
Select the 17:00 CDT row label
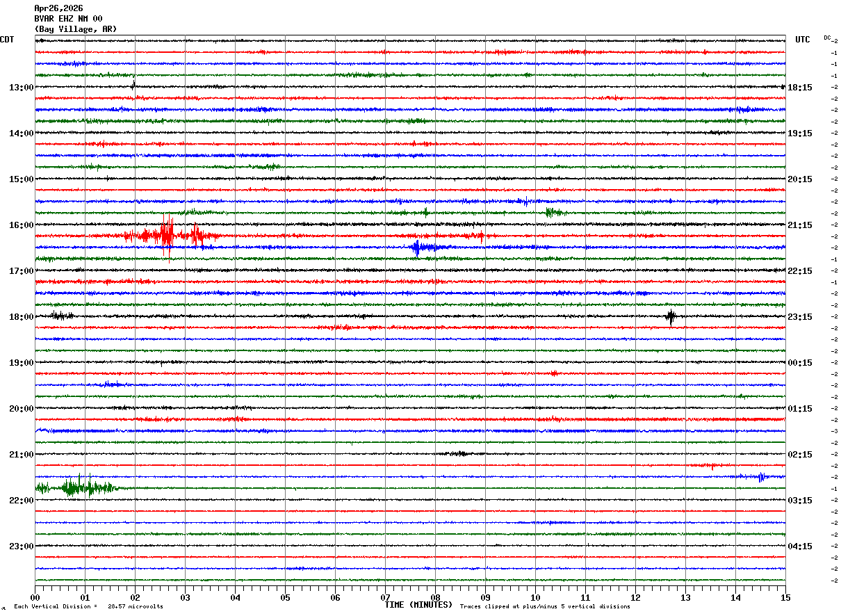click(22, 271)
